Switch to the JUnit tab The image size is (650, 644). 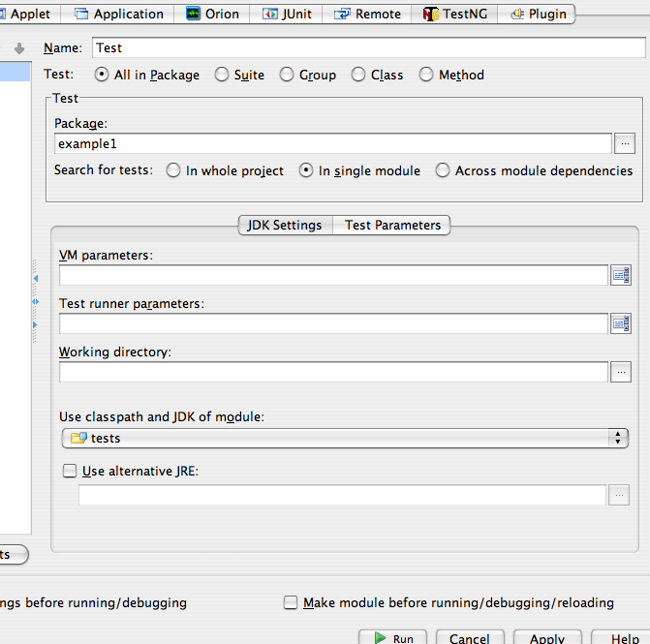click(287, 14)
